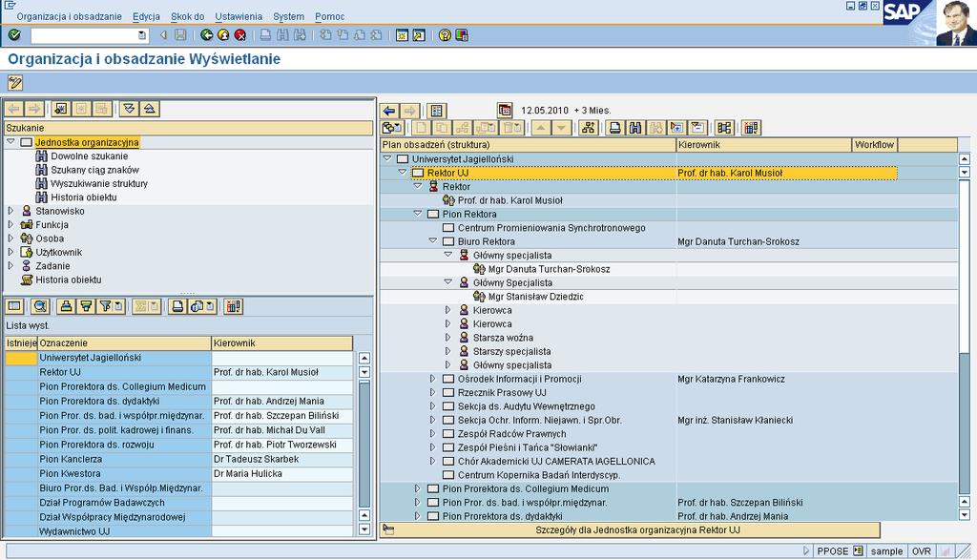
Task: Click the green checkmark Enter icon
Action: point(13,35)
